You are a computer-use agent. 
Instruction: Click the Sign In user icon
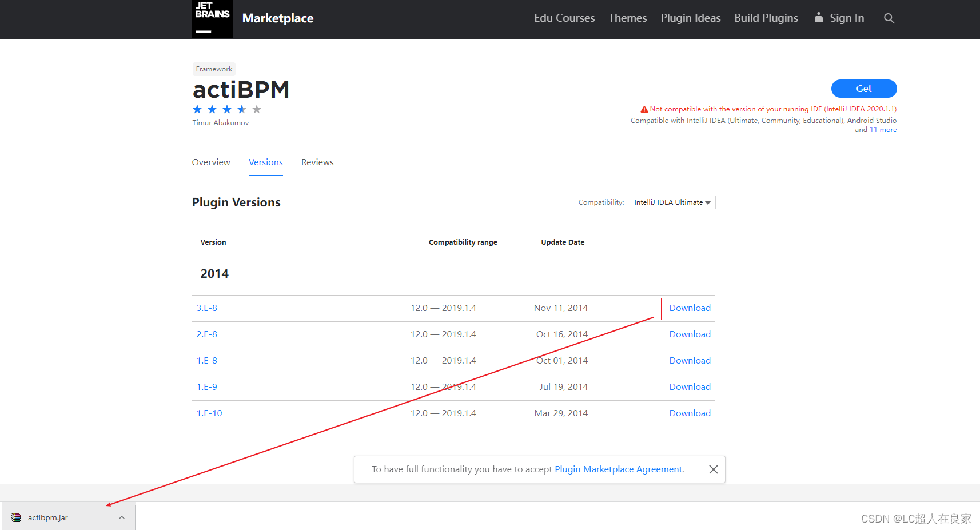click(x=819, y=18)
